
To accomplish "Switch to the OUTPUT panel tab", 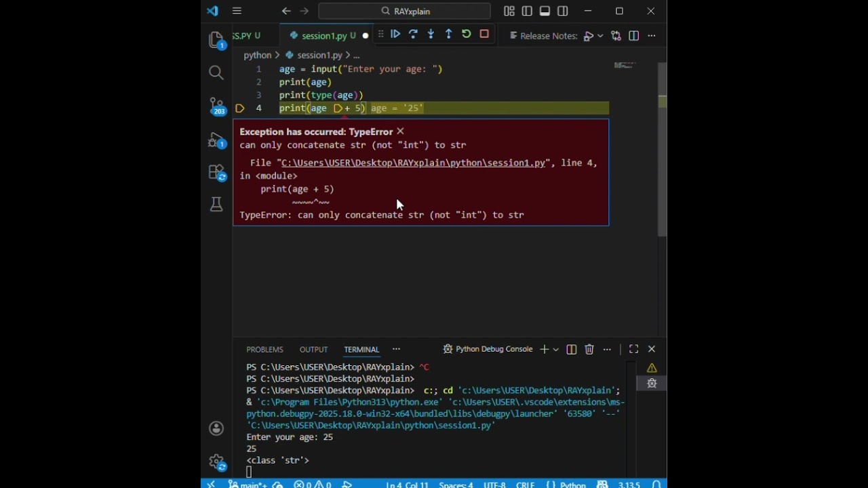I will pyautogui.click(x=313, y=350).
